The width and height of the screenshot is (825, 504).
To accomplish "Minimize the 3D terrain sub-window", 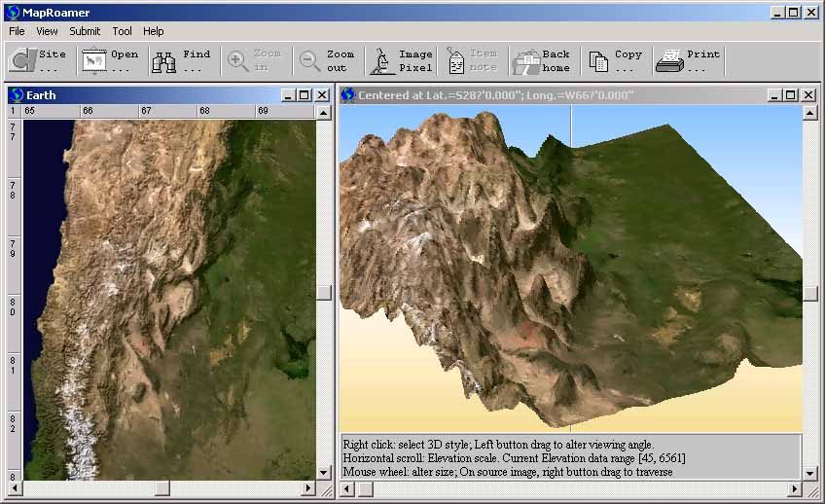I will pos(774,95).
